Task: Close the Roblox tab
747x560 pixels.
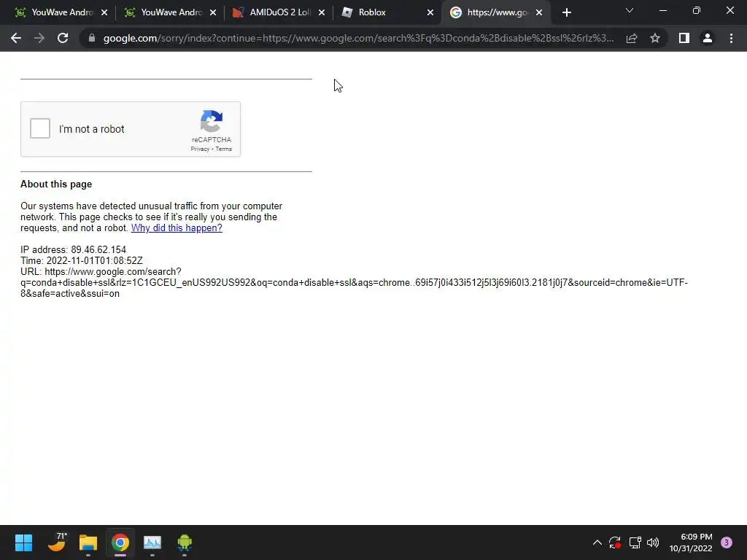Action: coord(430,12)
